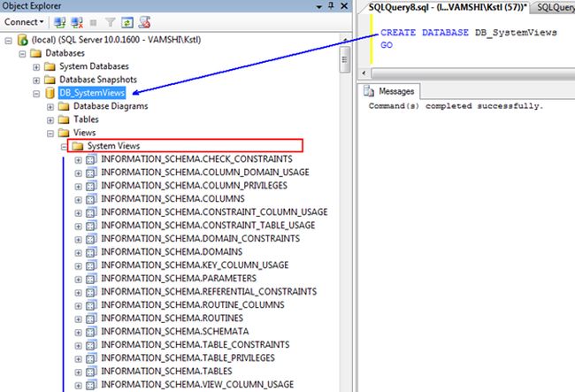Click the view icon for INFORMATION_SCHEMA.TABLES

tap(91, 372)
